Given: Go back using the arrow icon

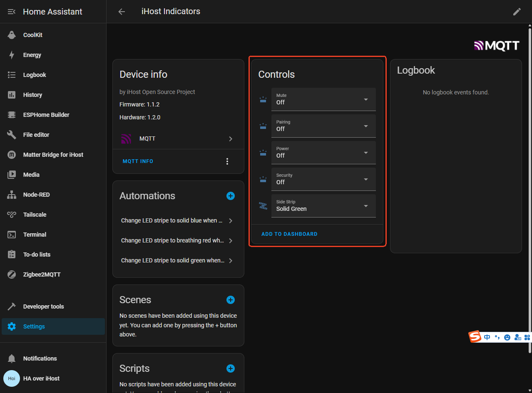Looking at the screenshot, I should click(x=122, y=12).
